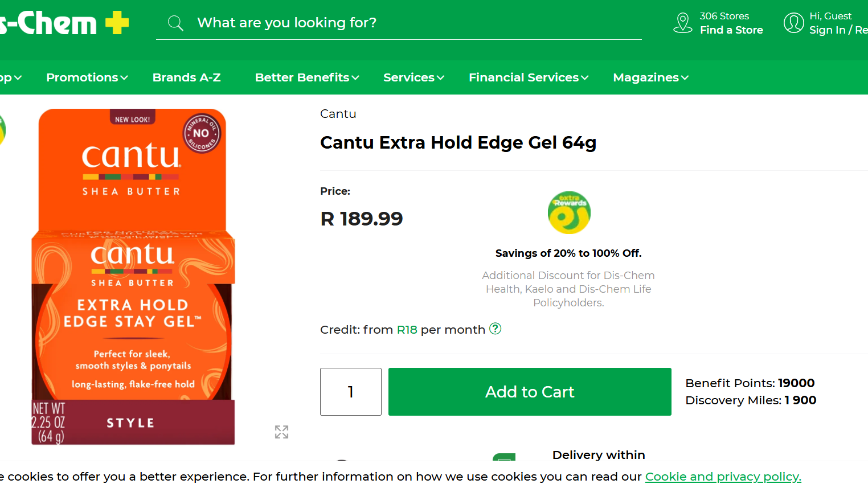Go to Brands A-Z page
Screen dimensions: 868x488
click(186, 77)
